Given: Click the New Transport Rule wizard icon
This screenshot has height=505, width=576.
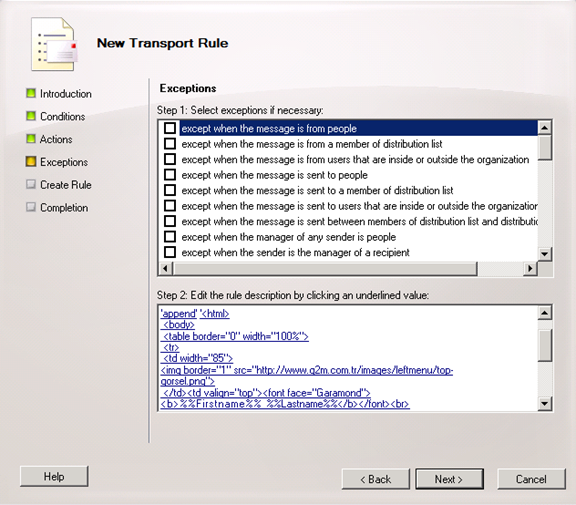Looking at the screenshot, I should (x=54, y=44).
